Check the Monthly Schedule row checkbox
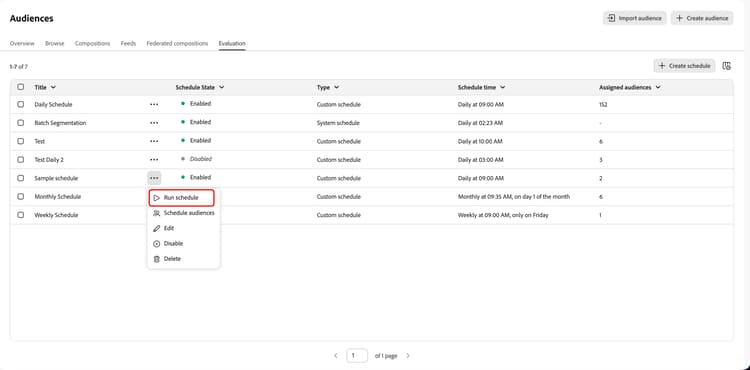 pos(21,196)
